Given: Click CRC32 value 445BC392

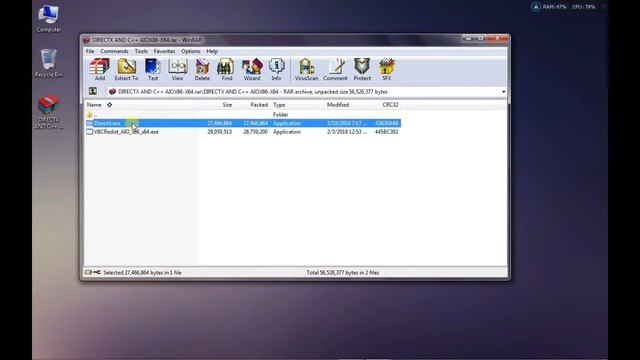Looking at the screenshot, I should click(387, 132).
